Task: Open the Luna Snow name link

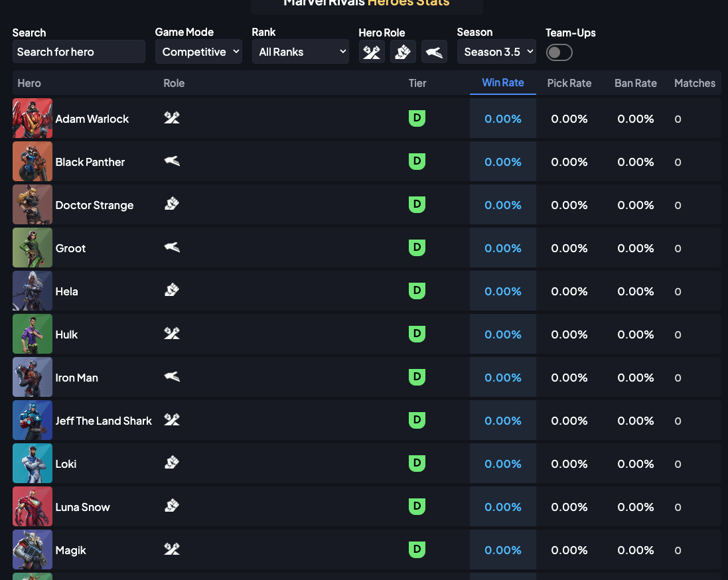Action: click(x=83, y=507)
